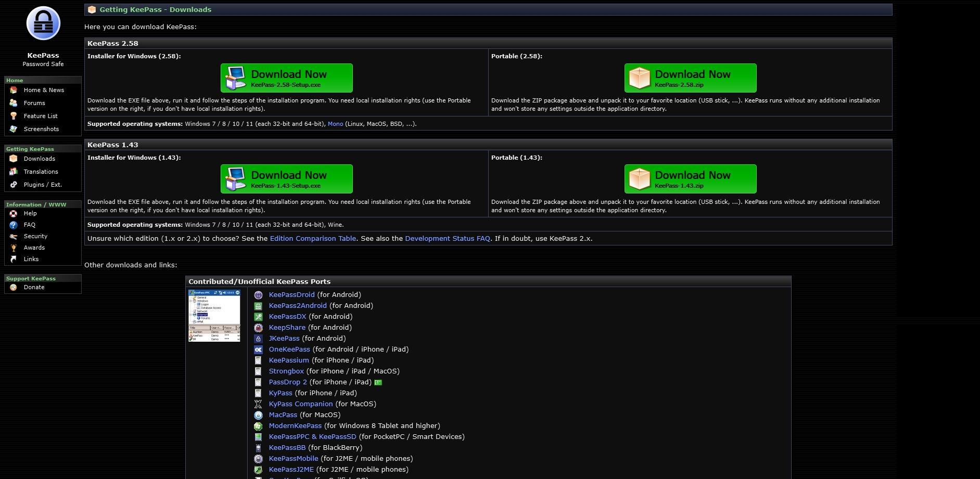Screen dimensions: 980x479
Task: Click the ModernKeePass app icon
Action: pyautogui.click(x=258, y=426)
